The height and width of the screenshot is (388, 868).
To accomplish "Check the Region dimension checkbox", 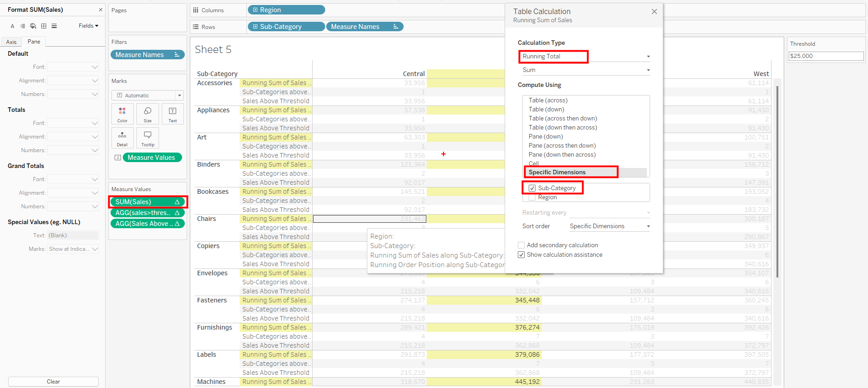I will [x=532, y=197].
